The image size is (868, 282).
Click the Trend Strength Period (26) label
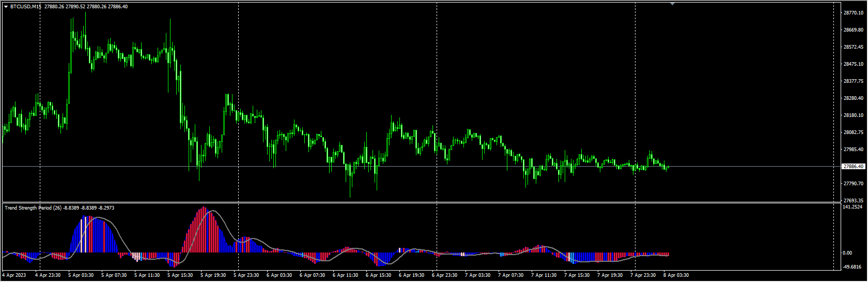pyautogui.click(x=33, y=208)
